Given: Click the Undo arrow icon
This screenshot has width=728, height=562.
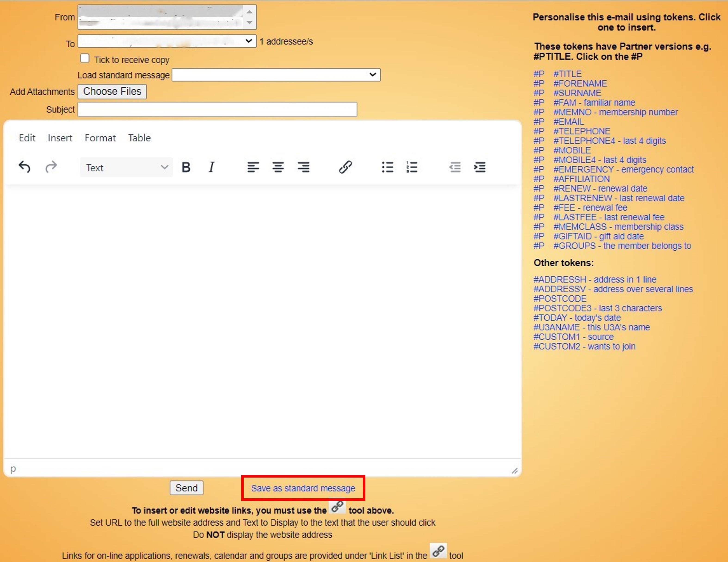Looking at the screenshot, I should (x=24, y=167).
